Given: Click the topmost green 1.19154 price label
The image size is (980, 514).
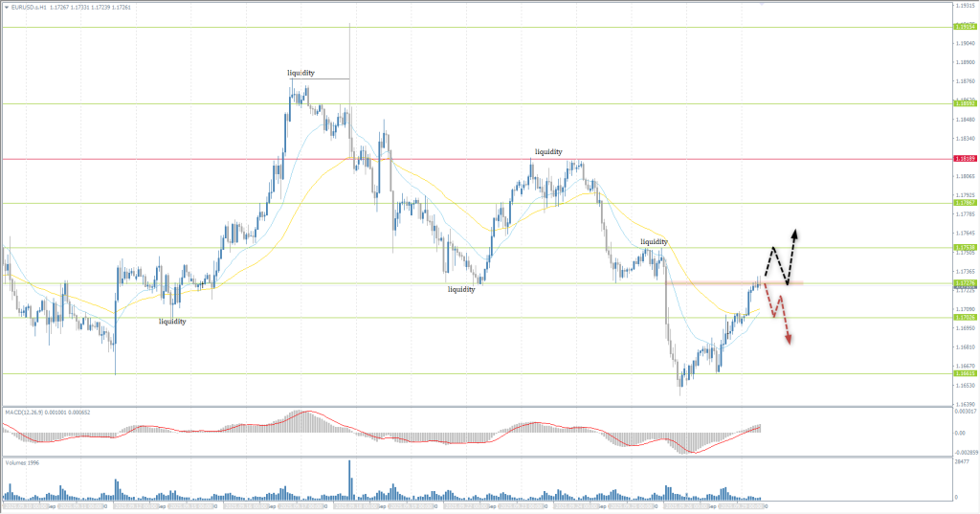Looking at the screenshot, I should pyautogui.click(x=965, y=27).
